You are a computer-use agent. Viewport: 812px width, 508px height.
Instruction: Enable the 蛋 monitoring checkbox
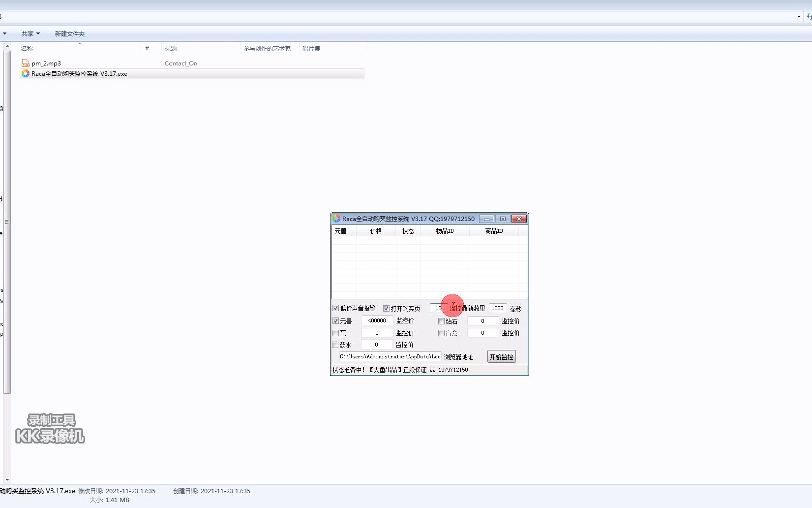tap(336, 333)
